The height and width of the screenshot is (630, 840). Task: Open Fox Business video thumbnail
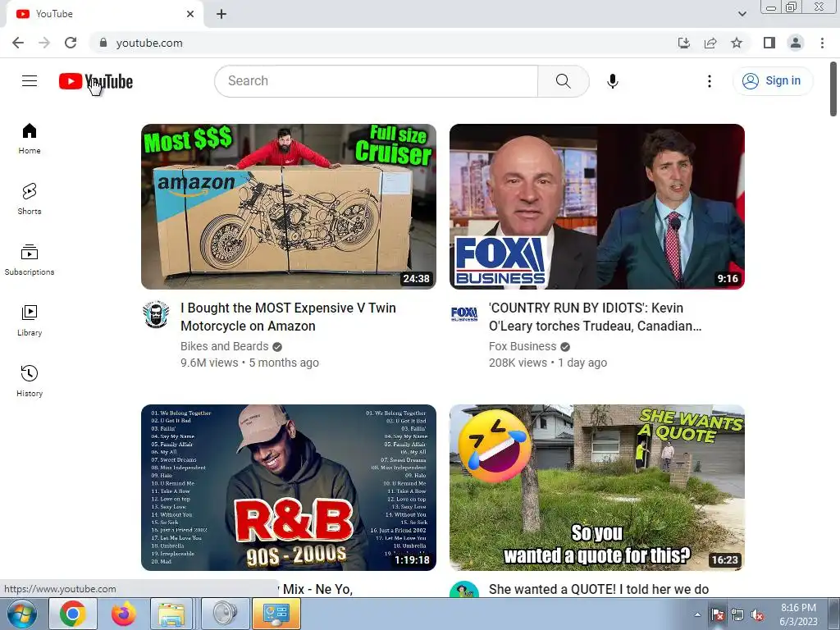(x=597, y=207)
